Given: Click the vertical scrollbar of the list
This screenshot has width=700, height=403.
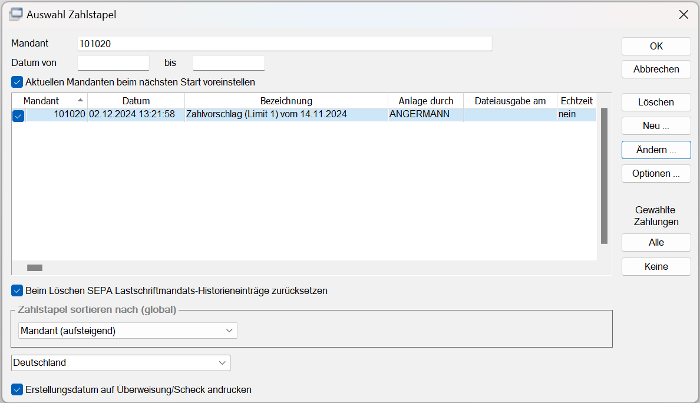Looking at the screenshot, I should coord(604,176).
